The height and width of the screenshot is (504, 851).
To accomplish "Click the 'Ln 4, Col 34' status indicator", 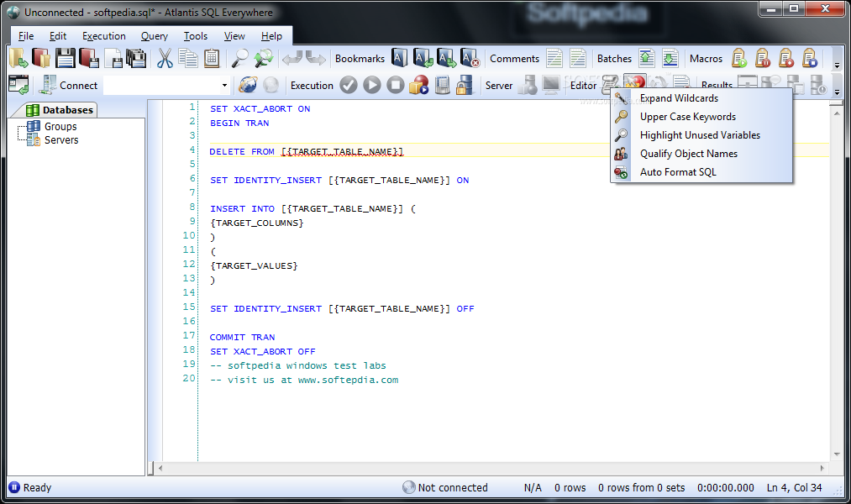I will (x=794, y=488).
